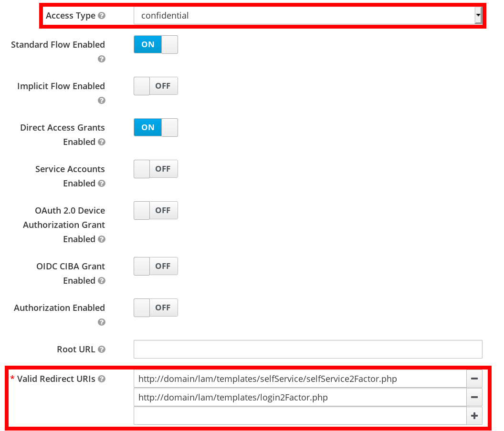Toggle Authorization Enabled switch on
The height and width of the screenshot is (431, 504).
(156, 308)
